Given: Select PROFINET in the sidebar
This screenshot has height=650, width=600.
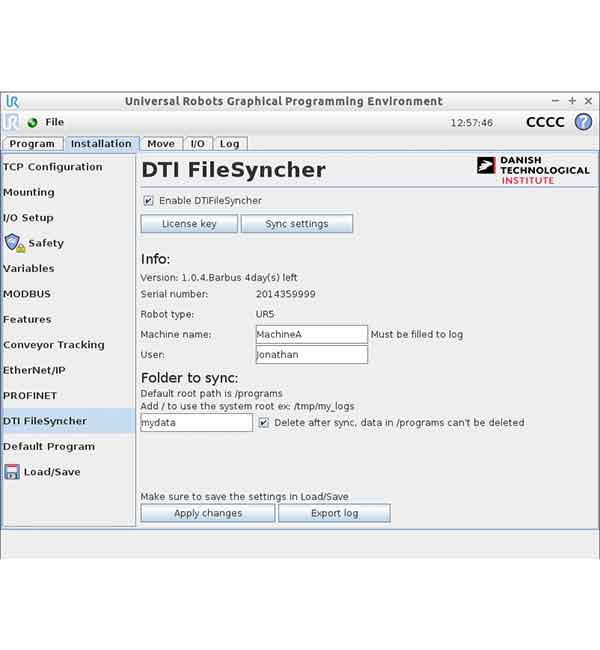Looking at the screenshot, I should click(68, 395).
